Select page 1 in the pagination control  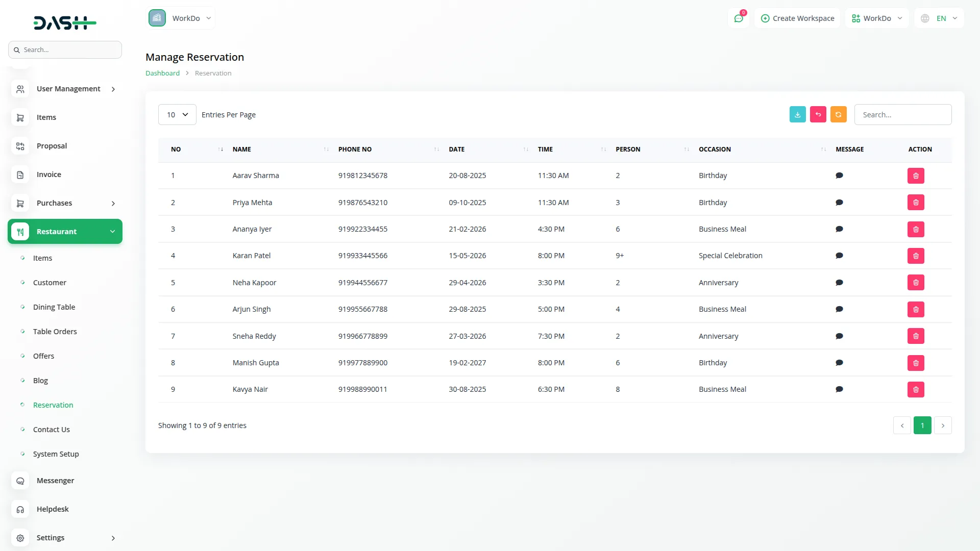(922, 425)
